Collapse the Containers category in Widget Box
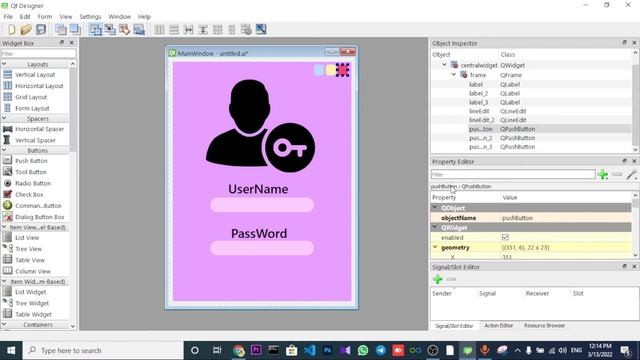The height and width of the screenshot is (360, 640). 4,324
